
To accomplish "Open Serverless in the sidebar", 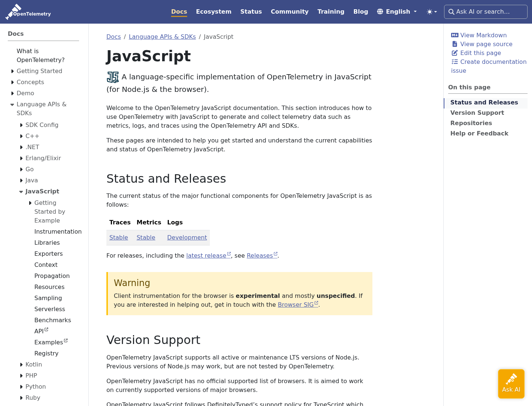I will pos(50,309).
